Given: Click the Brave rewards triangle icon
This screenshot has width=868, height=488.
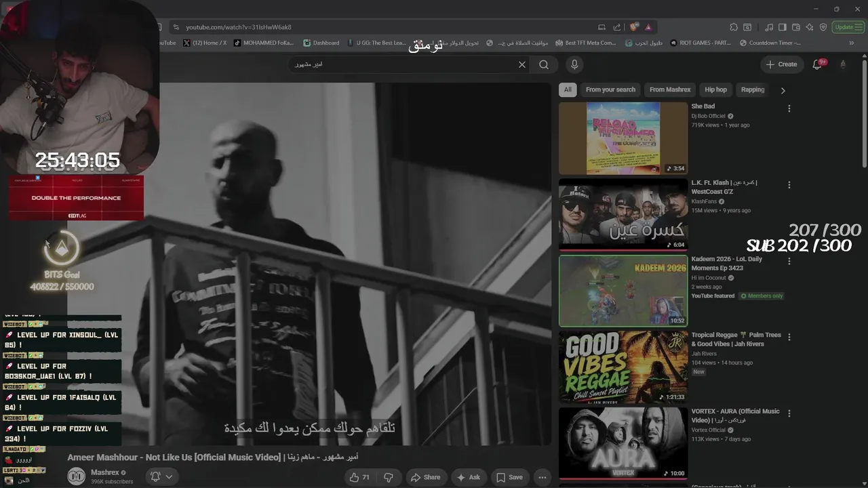Looking at the screenshot, I should pyautogui.click(x=648, y=27).
